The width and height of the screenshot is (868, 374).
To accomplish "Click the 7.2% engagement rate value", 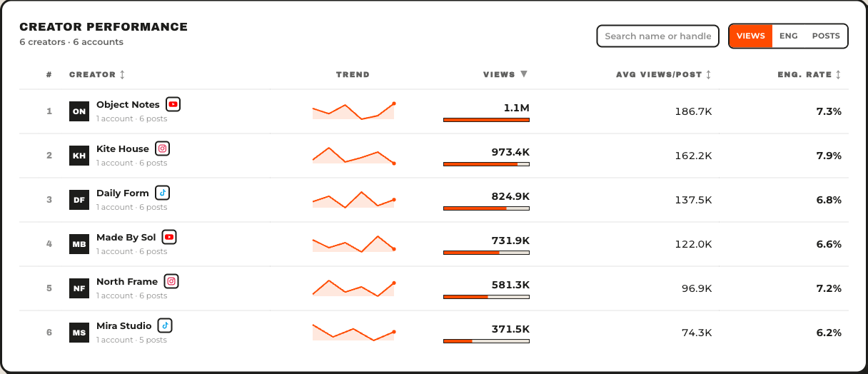I will 829,288.
